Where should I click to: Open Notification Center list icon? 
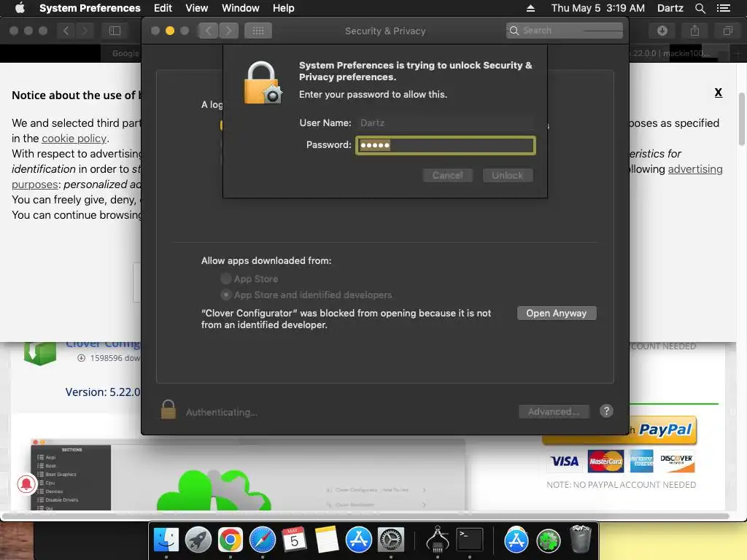click(x=723, y=8)
